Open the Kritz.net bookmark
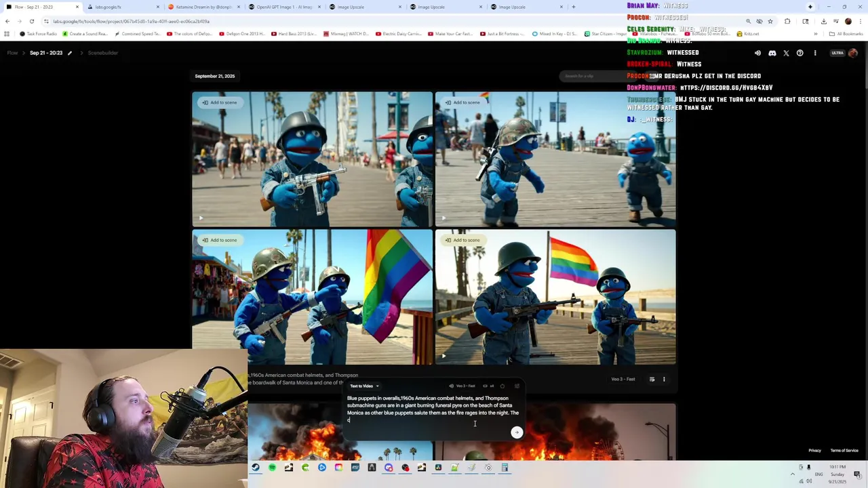Viewport: 868px width, 488px height. (749, 34)
